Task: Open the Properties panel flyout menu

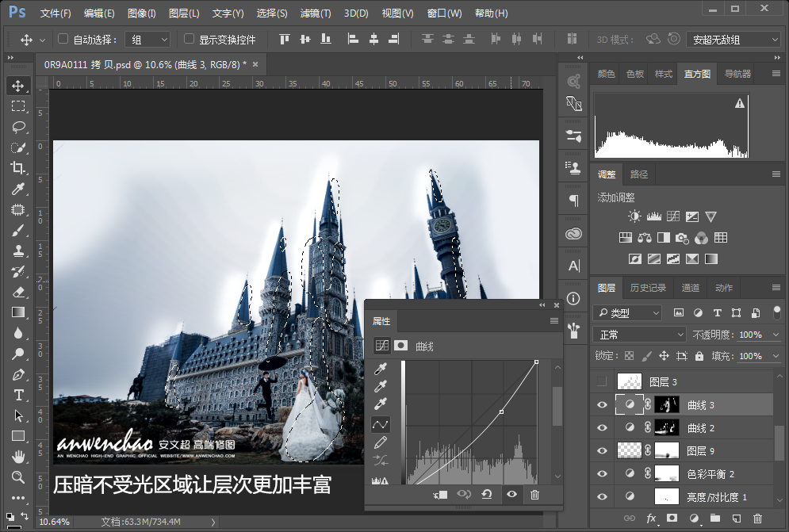Action: coord(554,321)
